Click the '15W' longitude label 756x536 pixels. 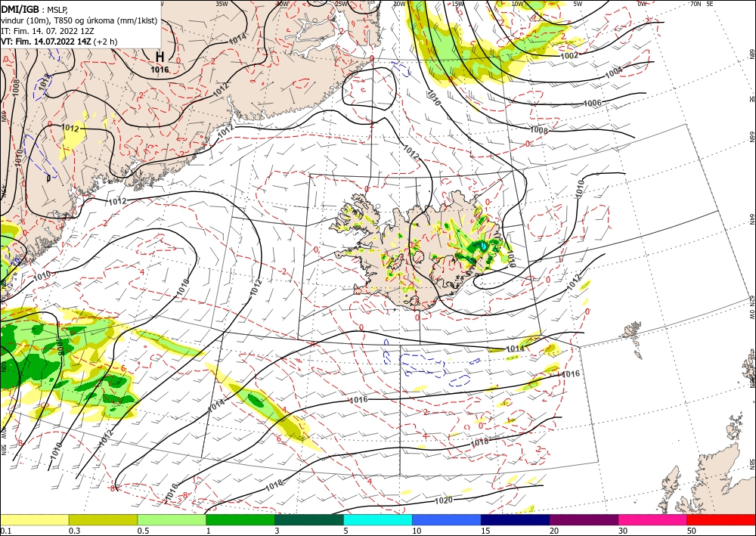[x=458, y=4]
